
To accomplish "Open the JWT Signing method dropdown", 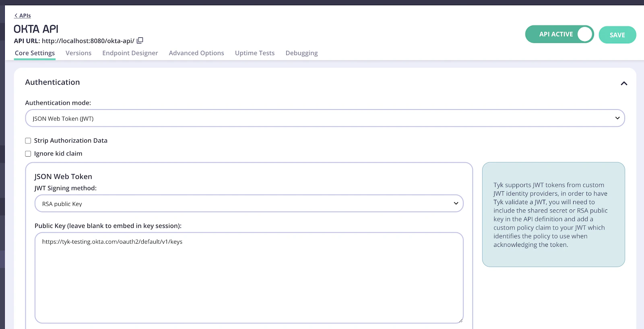I will point(249,203).
